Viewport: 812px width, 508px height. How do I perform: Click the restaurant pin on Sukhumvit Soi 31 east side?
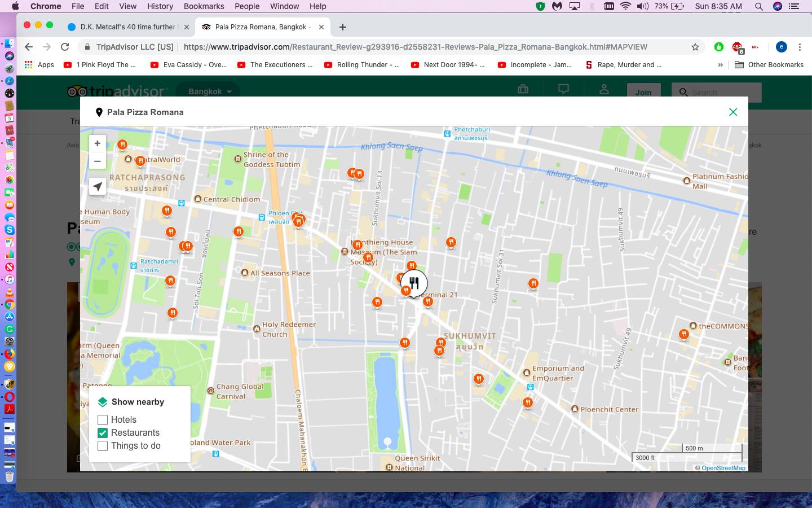coord(533,284)
